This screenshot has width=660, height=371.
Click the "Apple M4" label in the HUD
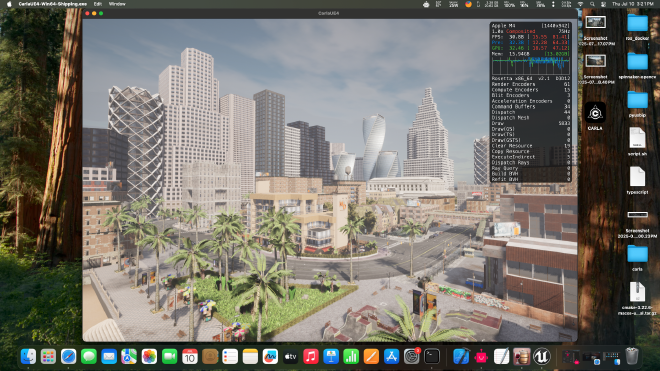(503, 26)
